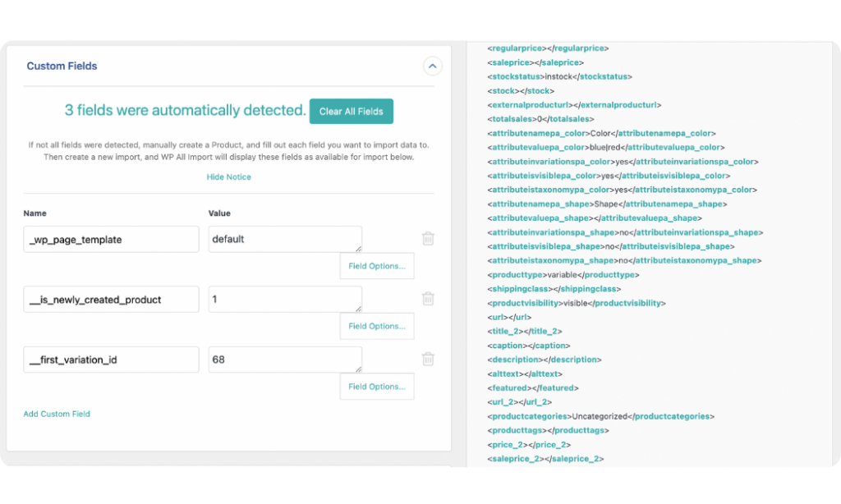
Task: Open Field Options for __first_variation_id
Action: coord(377,387)
